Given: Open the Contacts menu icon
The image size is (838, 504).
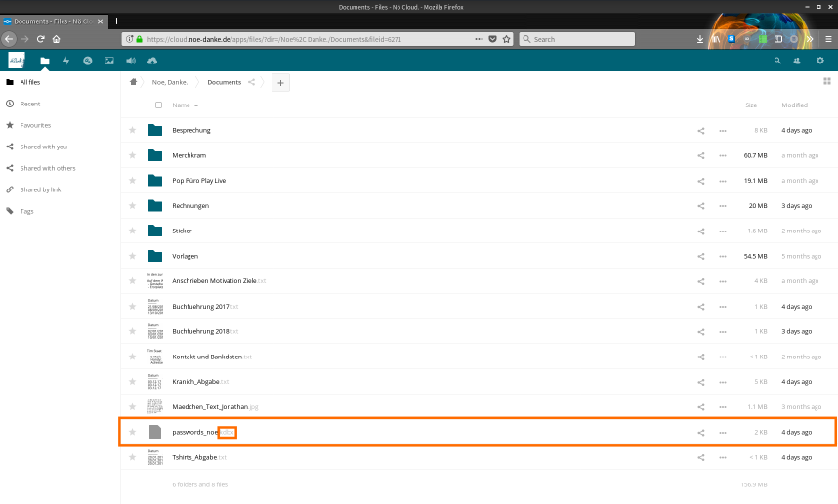Looking at the screenshot, I should click(x=798, y=61).
